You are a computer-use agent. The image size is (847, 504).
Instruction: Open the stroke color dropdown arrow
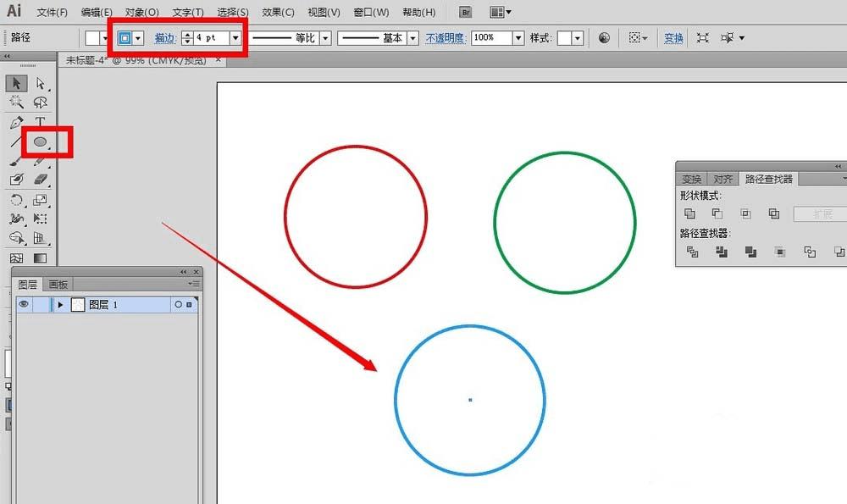click(x=138, y=38)
